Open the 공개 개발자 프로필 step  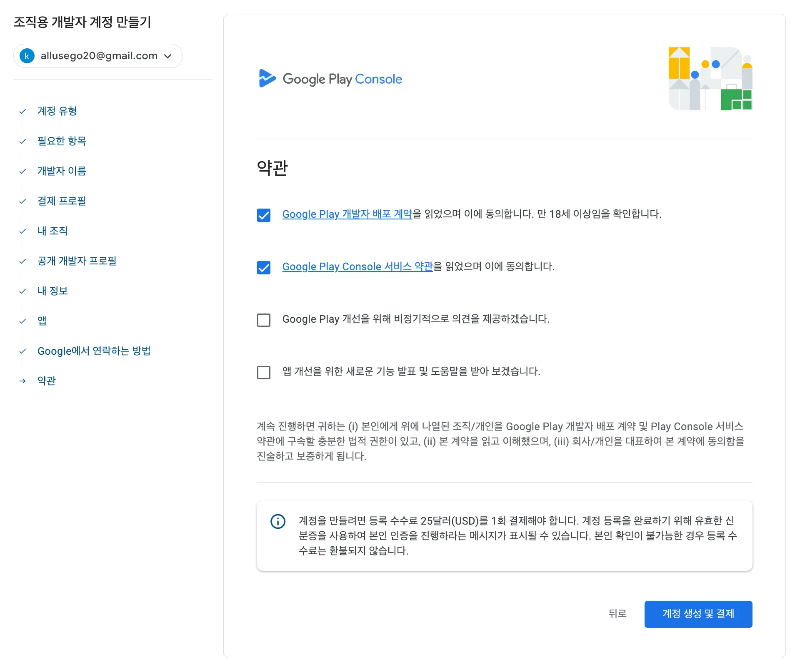point(77,261)
